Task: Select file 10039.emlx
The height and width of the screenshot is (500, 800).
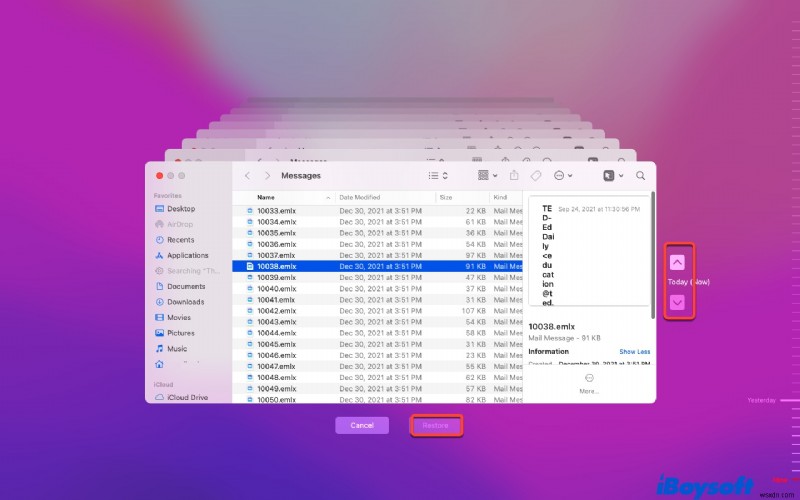Action: pos(378,278)
